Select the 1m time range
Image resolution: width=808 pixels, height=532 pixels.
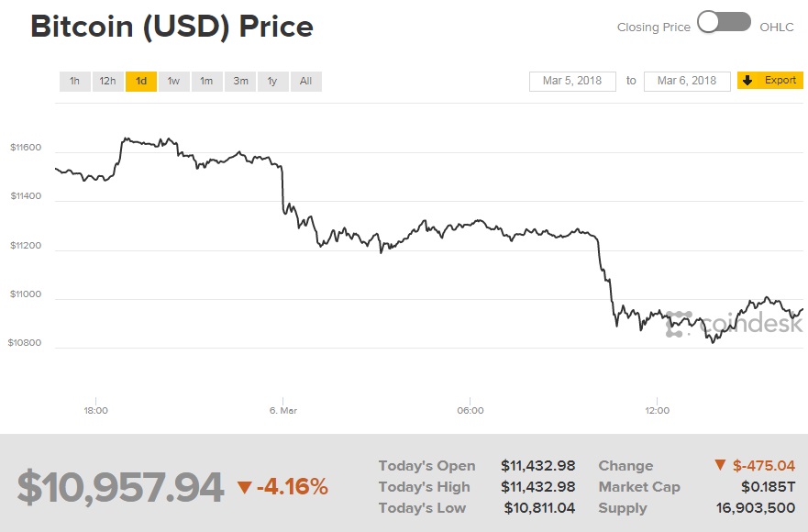point(206,82)
